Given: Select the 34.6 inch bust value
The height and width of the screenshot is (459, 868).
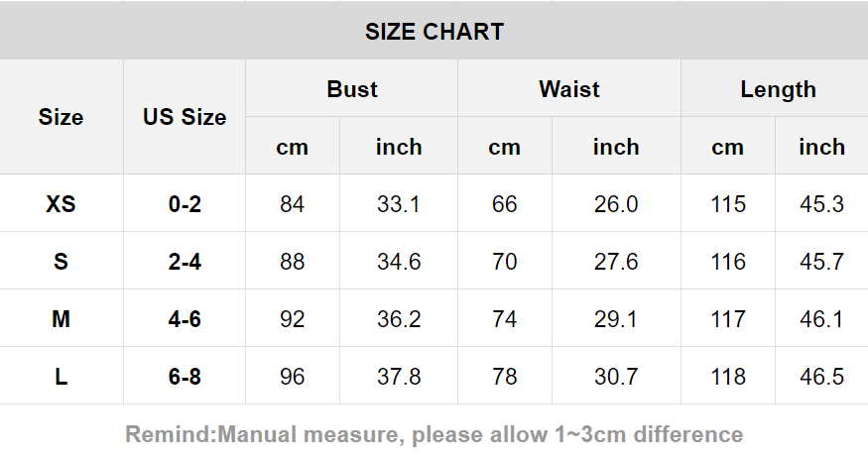Looking at the screenshot, I should 399,262.
